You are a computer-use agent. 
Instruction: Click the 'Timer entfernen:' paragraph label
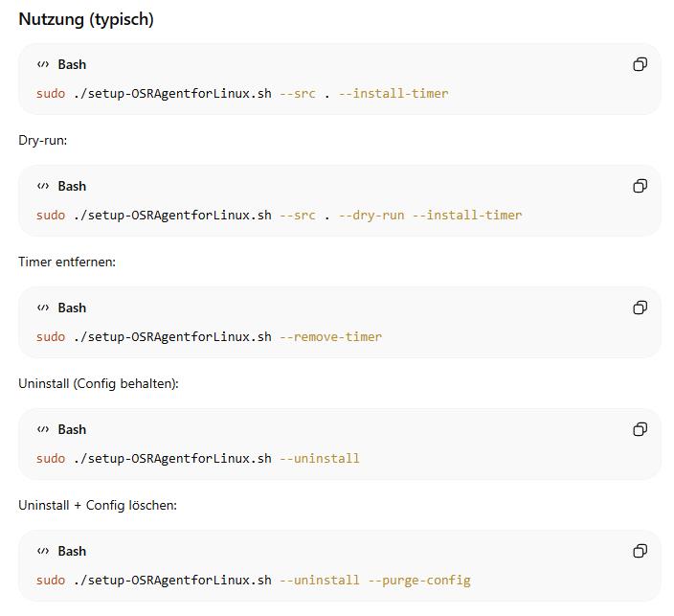pos(67,262)
